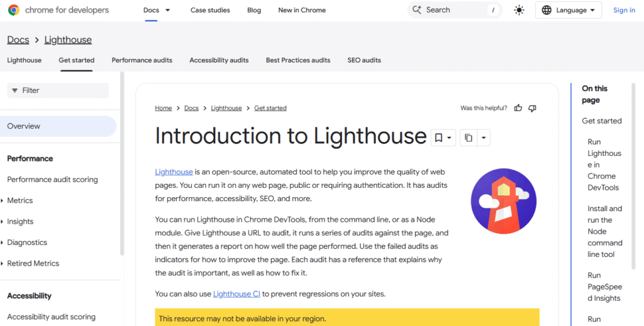Open the Blog nav item
Screen dimensions: 644x326
[254, 10]
